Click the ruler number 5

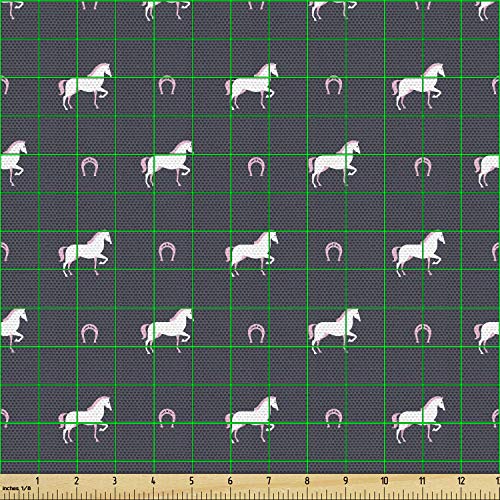(x=192, y=481)
